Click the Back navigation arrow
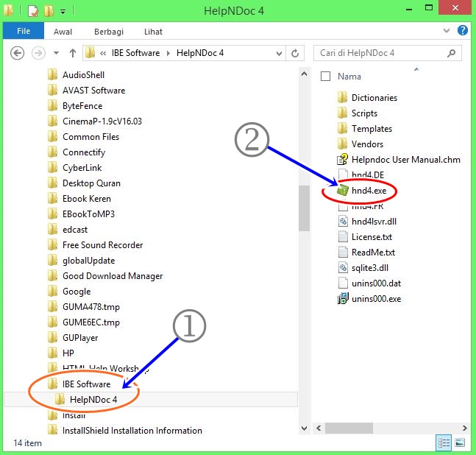 tap(18, 53)
